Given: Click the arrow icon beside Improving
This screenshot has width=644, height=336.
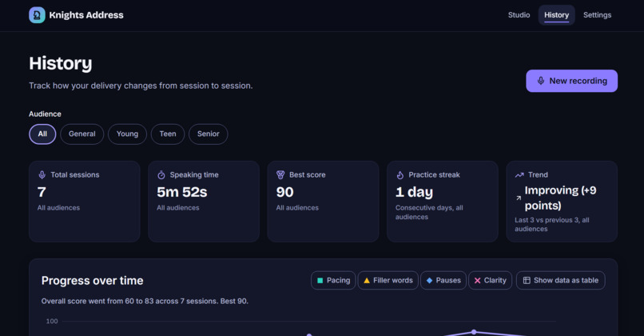Looking at the screenshot, I should pos(519,198).
